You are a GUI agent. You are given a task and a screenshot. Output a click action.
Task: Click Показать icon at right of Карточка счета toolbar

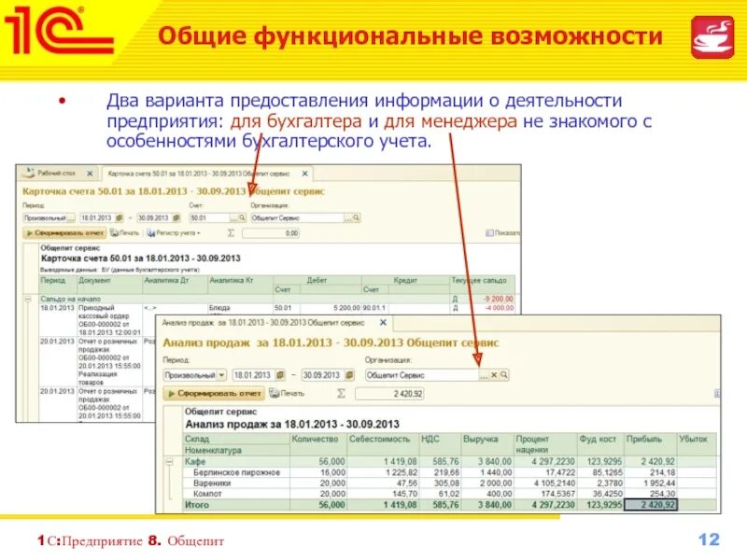(x=489, y=232)
